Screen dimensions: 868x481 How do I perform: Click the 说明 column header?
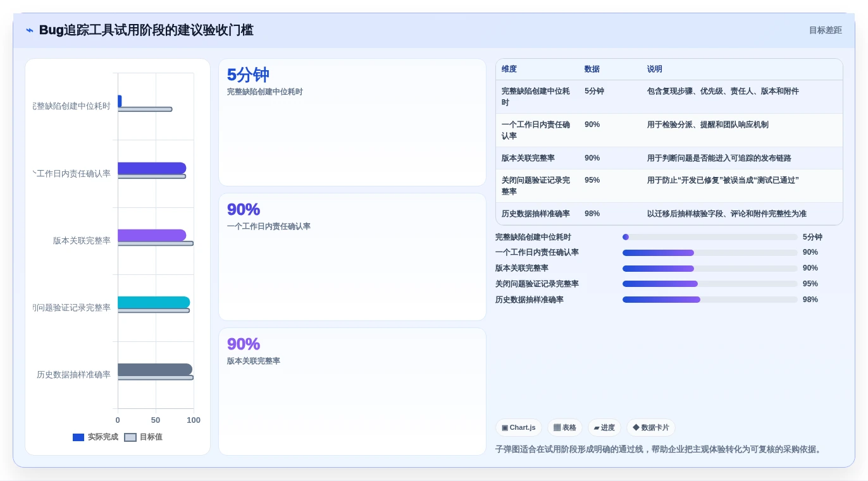(655, 69)
